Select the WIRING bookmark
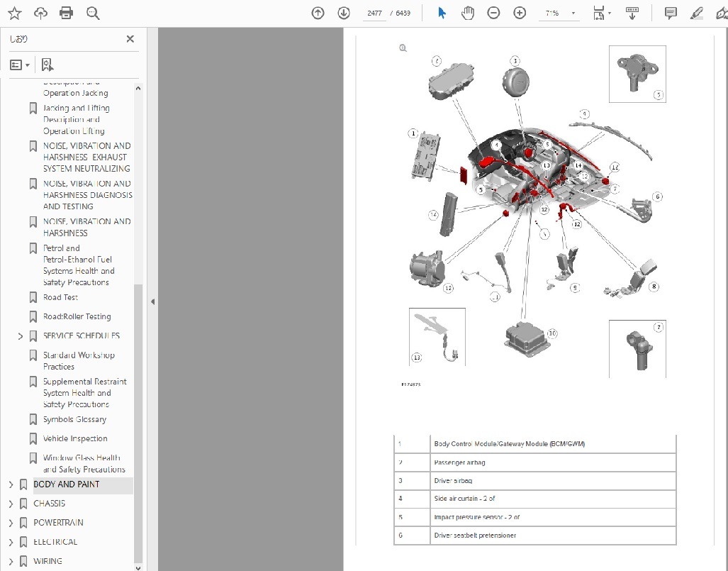 pos(47,561)
